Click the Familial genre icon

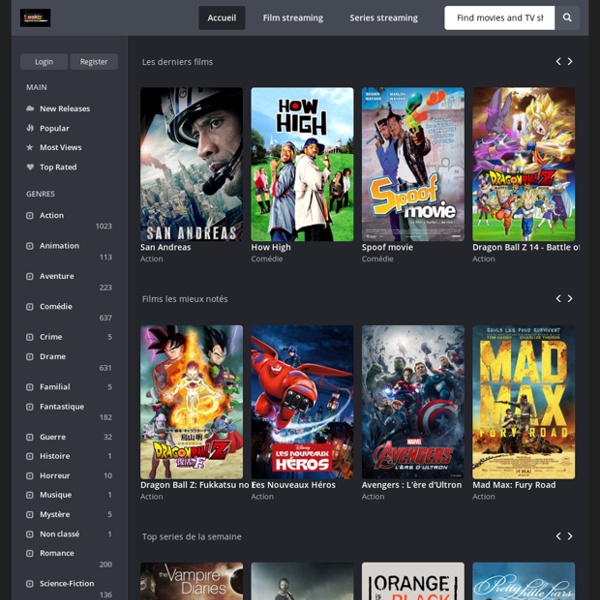tap(29, 387)
